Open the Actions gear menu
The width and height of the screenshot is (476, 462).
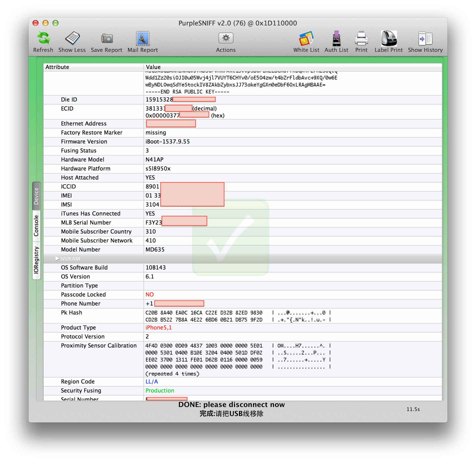click(x=226, y=38)
